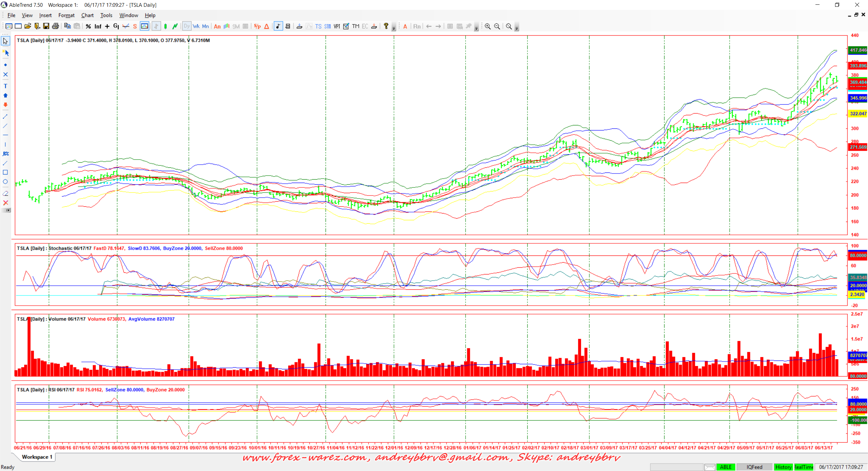The width and height of the screenshot is (868, 471).
Task: Click the History status button
Action: pos(783,467)
